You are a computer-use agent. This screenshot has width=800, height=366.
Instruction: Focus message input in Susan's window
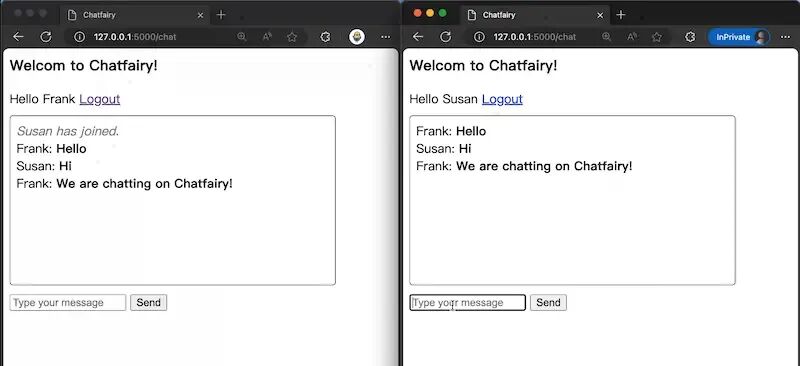467,303
